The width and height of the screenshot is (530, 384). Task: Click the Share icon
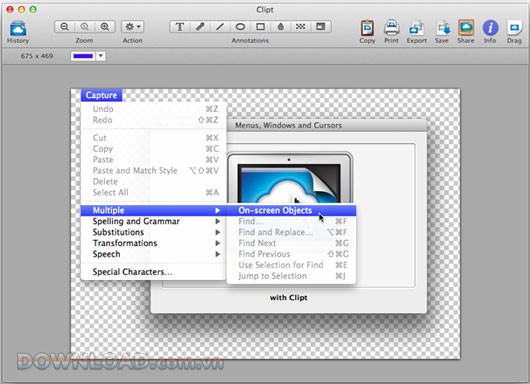click(x=466, y=28)
